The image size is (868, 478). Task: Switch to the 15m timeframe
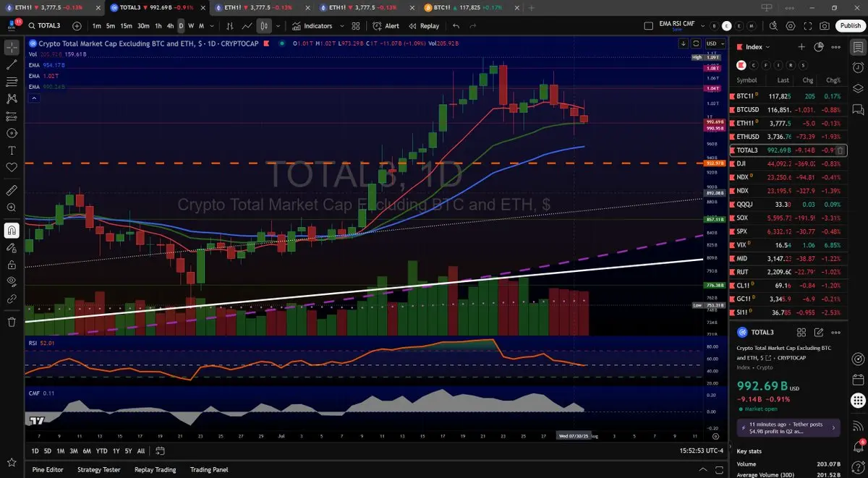[x=126, y=26]
